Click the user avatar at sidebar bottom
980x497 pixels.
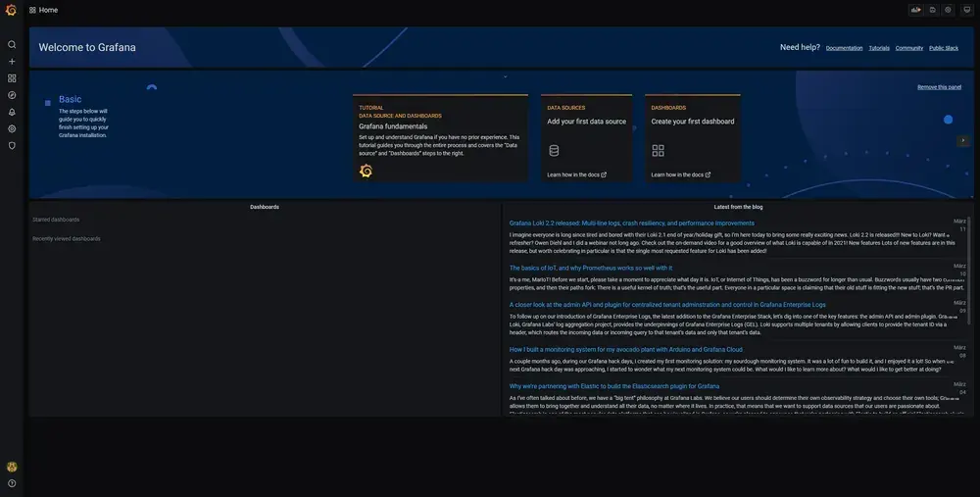pyautogui.click(x=12, y=467)
